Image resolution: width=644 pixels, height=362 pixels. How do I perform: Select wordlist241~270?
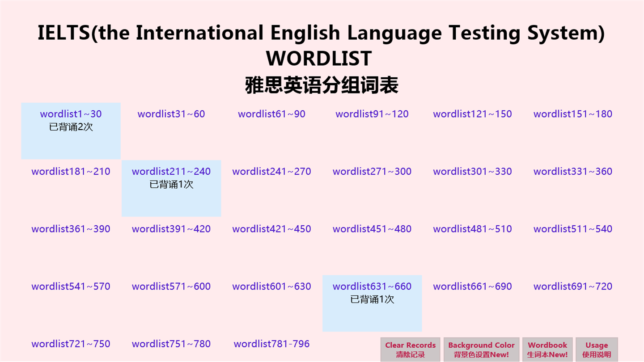click(x=271, y=172)
